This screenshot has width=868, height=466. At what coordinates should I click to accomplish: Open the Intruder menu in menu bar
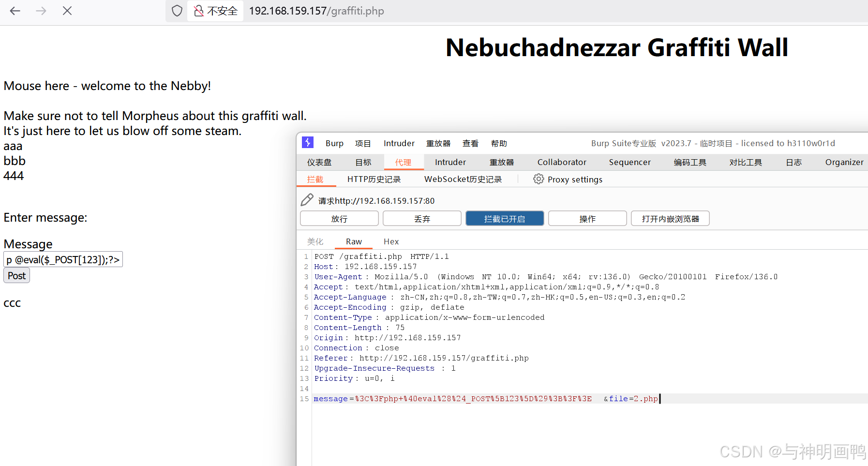tap(399, 143)
